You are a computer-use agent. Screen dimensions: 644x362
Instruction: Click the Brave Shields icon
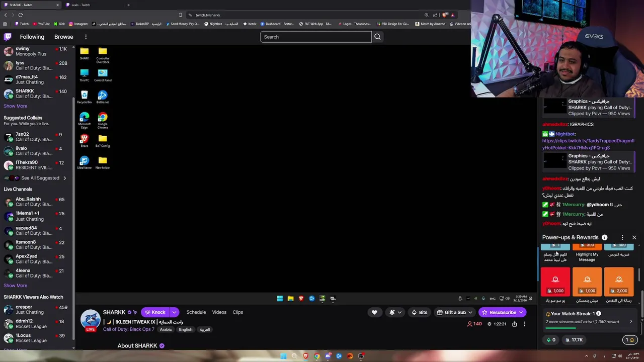tap(445, 15)
